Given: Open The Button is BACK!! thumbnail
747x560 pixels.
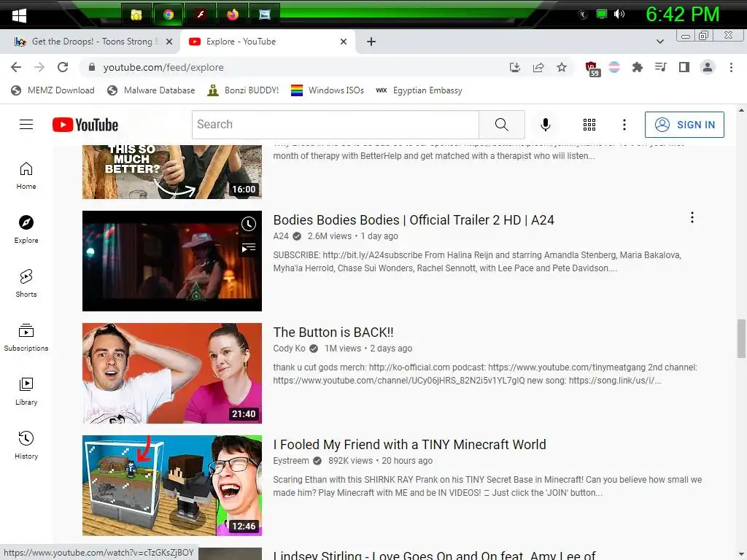Looking at the screenshot, I should tap(172, 373).
